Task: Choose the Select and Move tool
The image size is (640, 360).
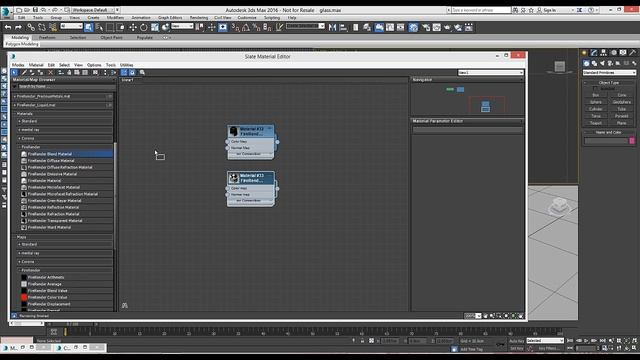Action: coord(133,27)
